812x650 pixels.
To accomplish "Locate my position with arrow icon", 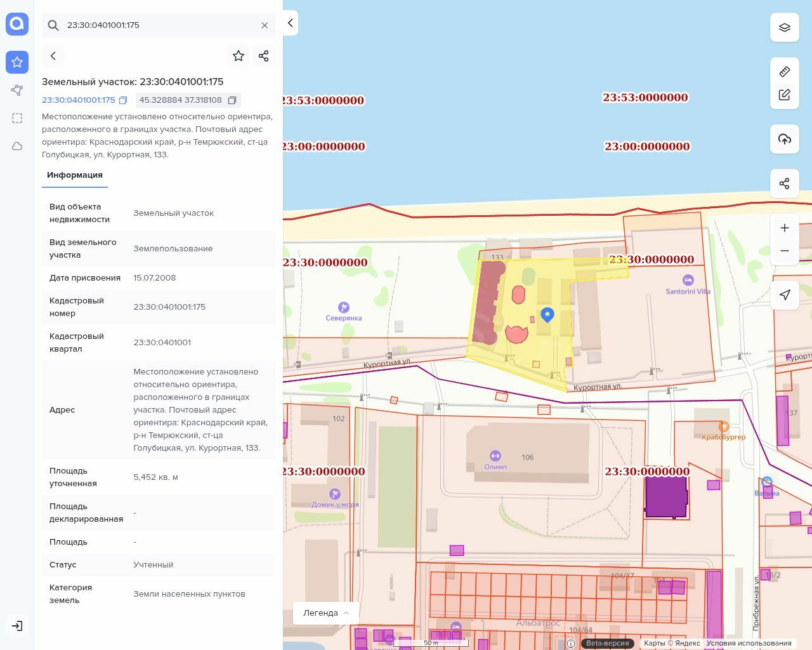I will tap(785, 295).
